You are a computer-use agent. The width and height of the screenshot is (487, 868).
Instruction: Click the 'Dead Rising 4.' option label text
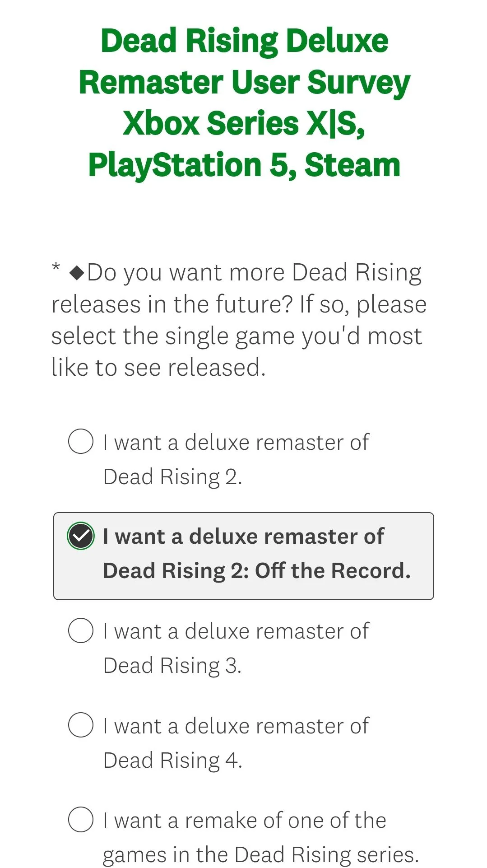pyautogui.click(x=172, y=761)
